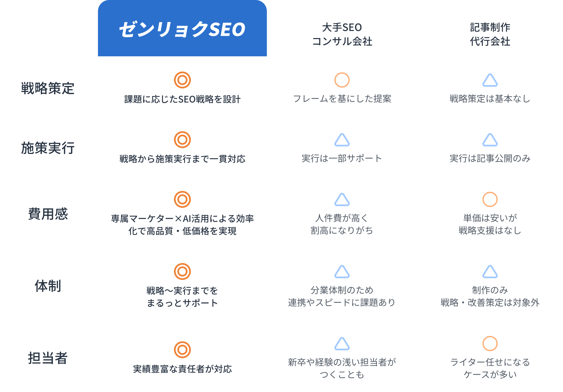Image resolution: width=563 pixels, height=392 pixels.
Task: Click the triangle icon above 実行は一部サポート
Action: click(x=342, y=140)
